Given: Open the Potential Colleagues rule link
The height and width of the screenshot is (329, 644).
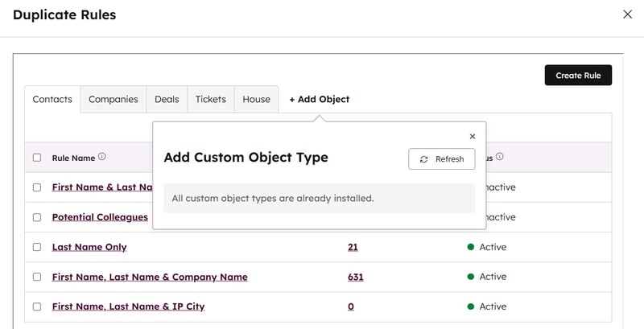Looking at the screenshot, I should tap(100, 217).
